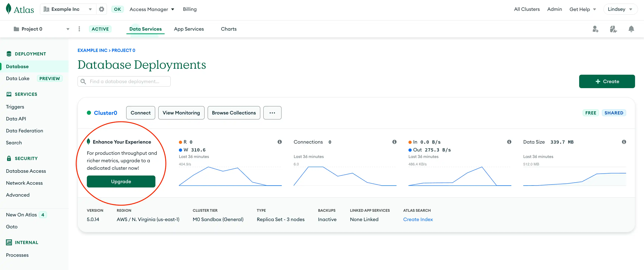Image resolution: width=644 pixels, height=270 pixels.
Task: Click the database deployment search input field
Action: 124,81
